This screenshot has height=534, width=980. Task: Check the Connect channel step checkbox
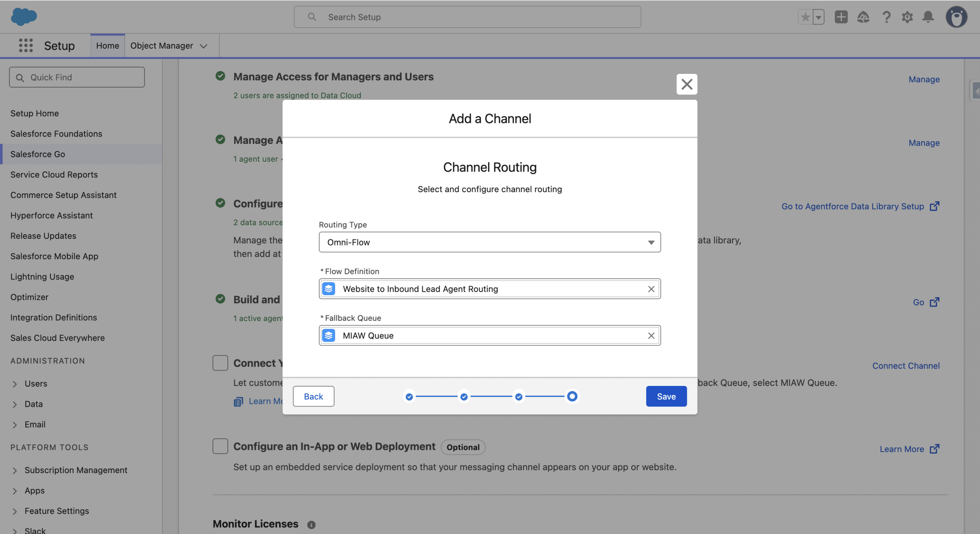click(220, 363)
